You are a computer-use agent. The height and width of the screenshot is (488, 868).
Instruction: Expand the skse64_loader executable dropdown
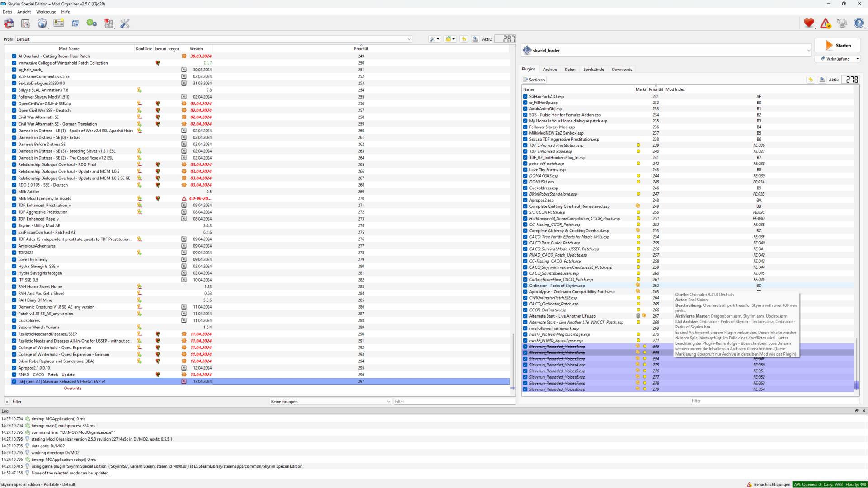click(x=667, y=51)
